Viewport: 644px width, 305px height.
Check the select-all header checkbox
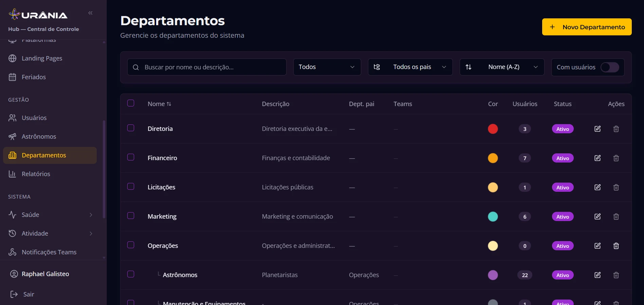(131, 103)
